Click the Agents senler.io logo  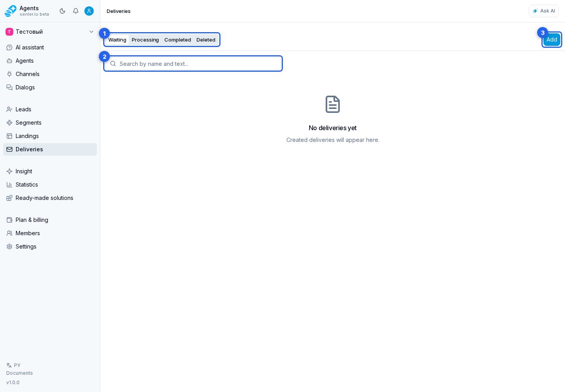(x=11, y=11)
